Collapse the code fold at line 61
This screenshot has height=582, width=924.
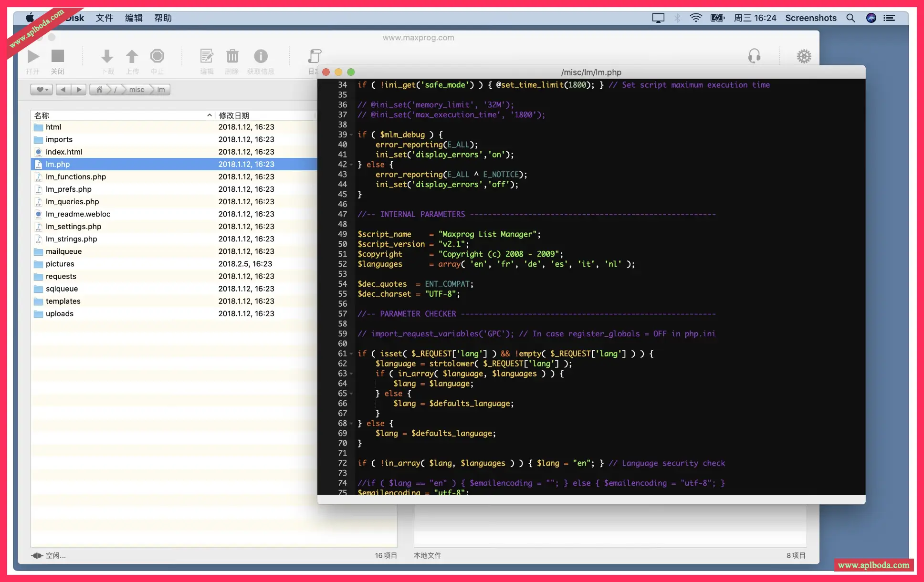(x=351, y=354)
